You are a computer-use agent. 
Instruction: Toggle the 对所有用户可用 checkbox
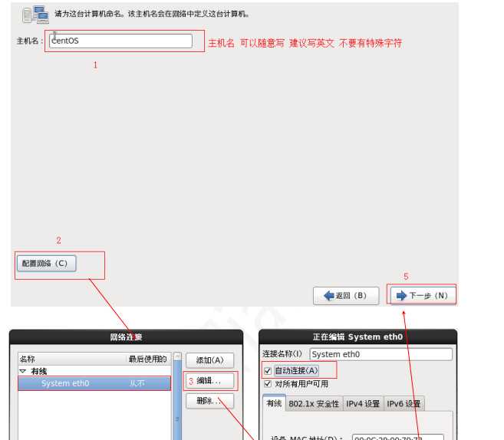(268, 384)
